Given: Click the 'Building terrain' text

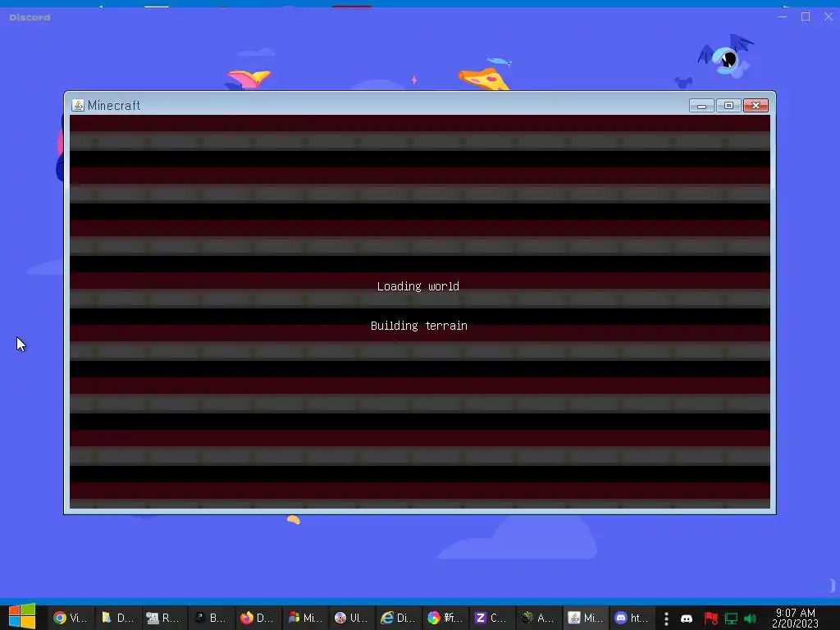Looking at the screenshot, I should click(419, 326).
